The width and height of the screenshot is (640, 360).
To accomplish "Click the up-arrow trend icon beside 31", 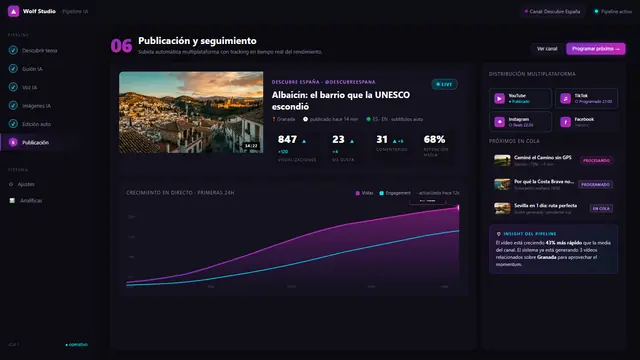I will pos(394,141).
